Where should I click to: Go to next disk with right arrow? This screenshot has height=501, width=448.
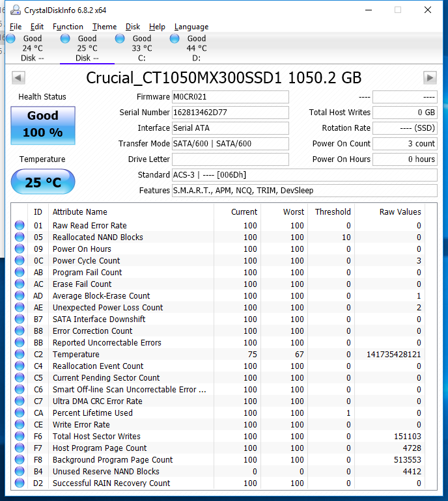[430, 78]
